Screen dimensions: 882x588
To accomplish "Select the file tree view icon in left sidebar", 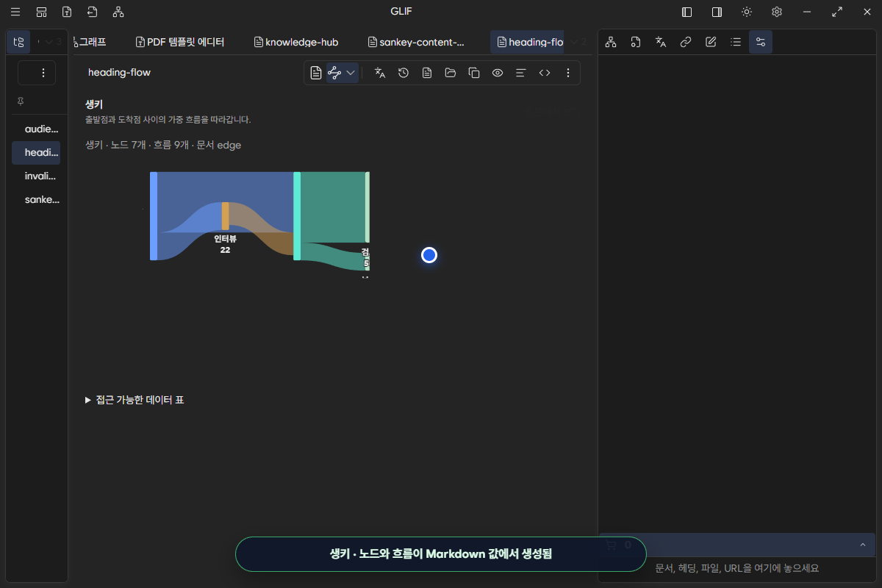I will (19, 42).
